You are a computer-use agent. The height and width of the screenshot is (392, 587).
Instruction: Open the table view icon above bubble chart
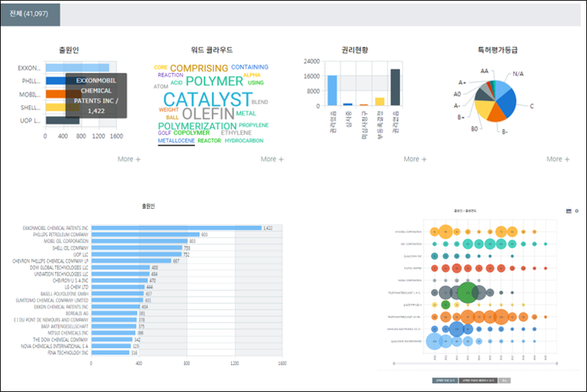click(568, 210)
